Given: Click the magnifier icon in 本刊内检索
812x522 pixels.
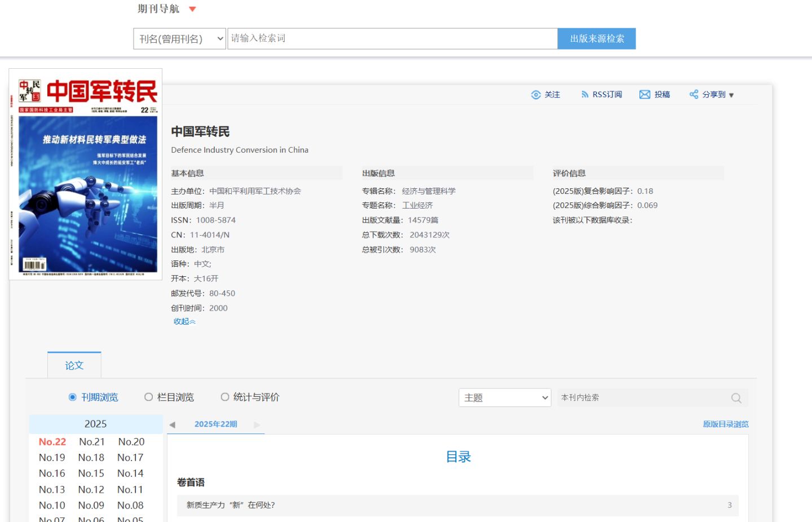Looking at the screenshot, I should pyautogui.click(x=736, y=398).
